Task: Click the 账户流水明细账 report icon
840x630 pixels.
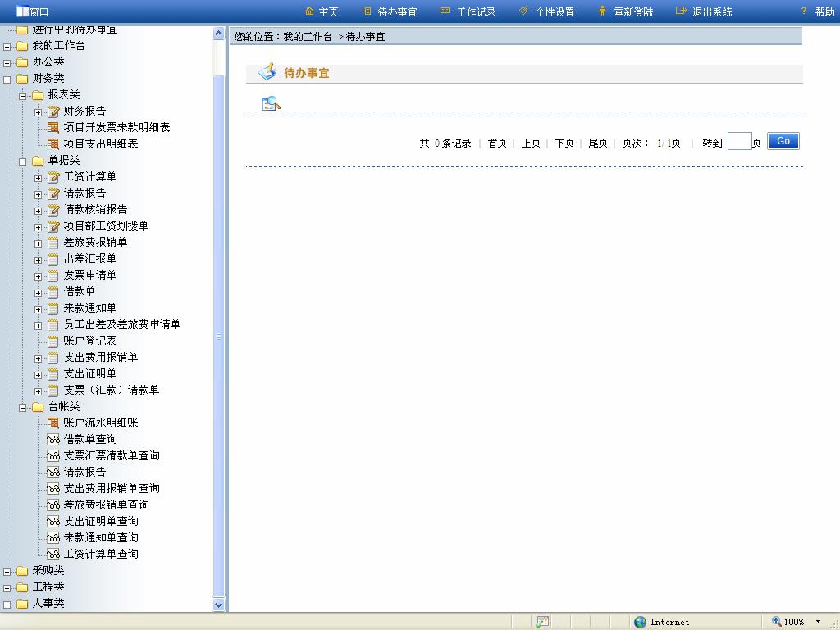Action: (x=52, y=422)
